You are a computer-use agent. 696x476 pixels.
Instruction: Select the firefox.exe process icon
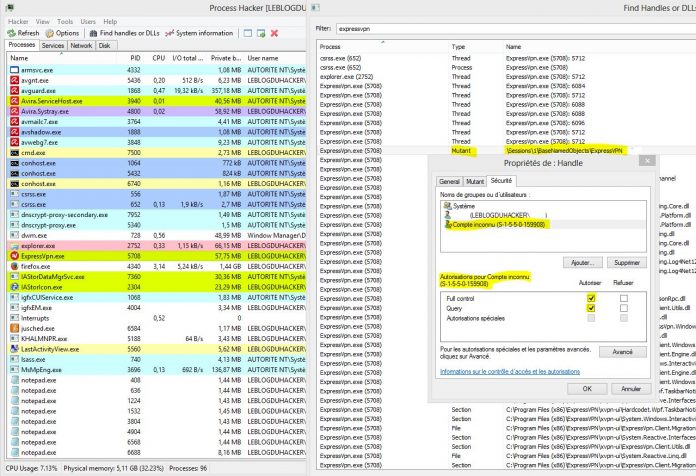pyautogui.click(x=14, y=266)
